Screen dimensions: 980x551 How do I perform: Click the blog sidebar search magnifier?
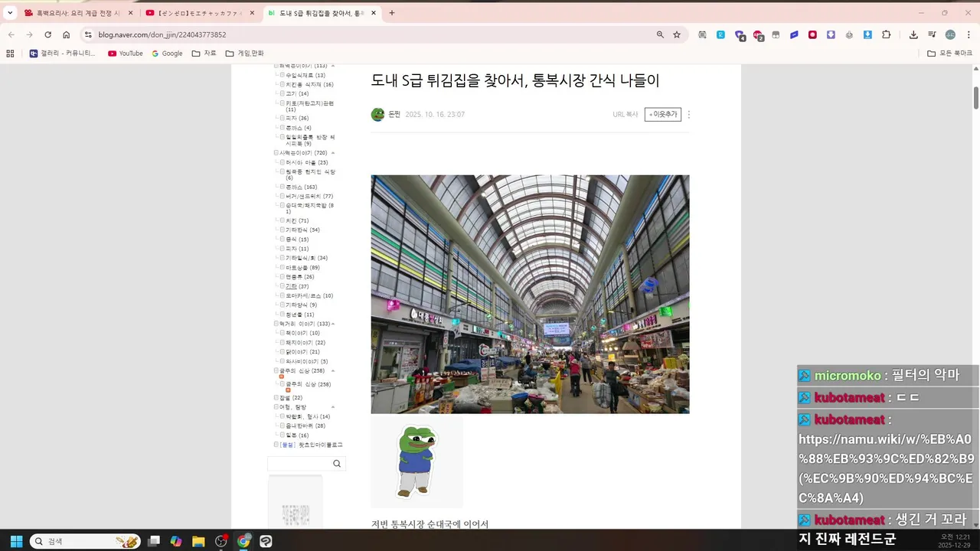click(337, 464)
